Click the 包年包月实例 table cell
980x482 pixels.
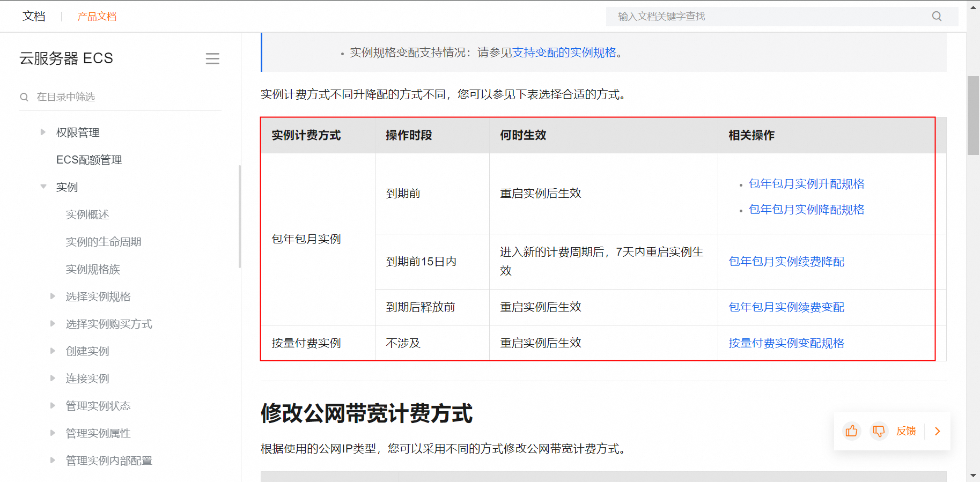click(x=318, y=239)
